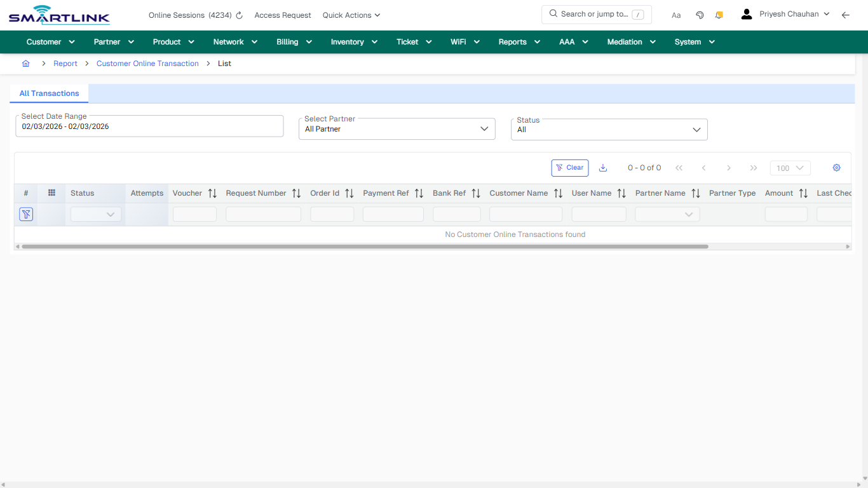The image size is (868, 488).
Task: Open the Customer Online Transaction breadcrumb link
Action: coord(147,64)
